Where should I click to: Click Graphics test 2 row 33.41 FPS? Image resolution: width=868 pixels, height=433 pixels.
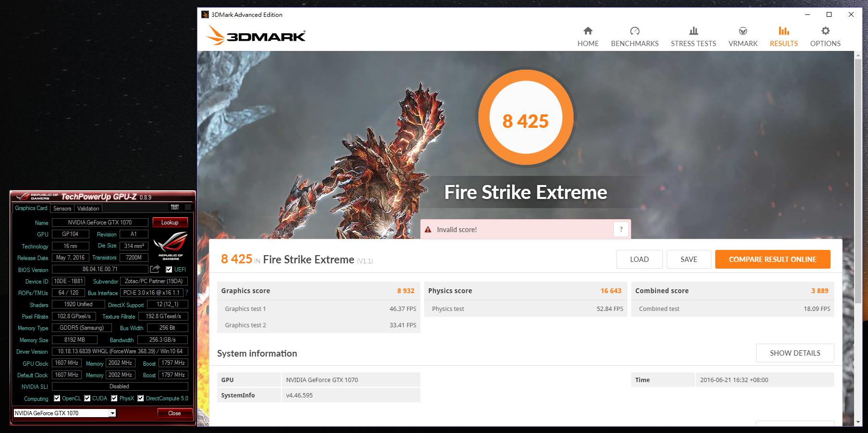pos(319,325)
